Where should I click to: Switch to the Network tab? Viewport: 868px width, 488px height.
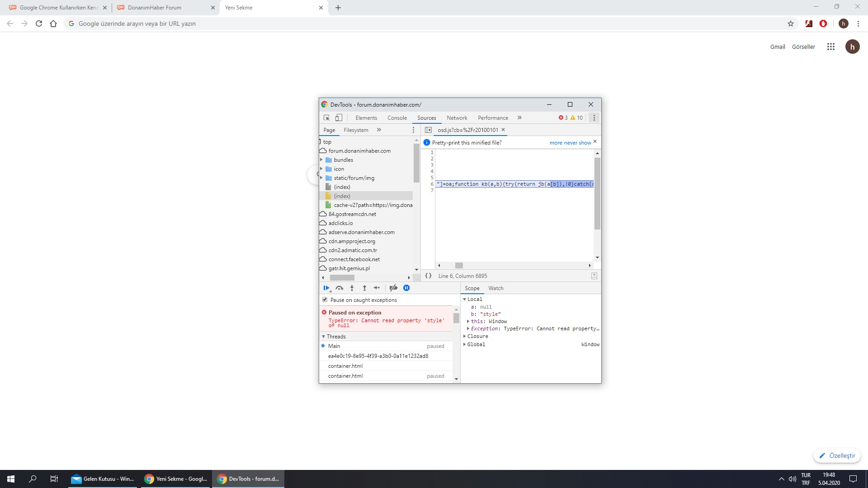(x=457, y=117)
